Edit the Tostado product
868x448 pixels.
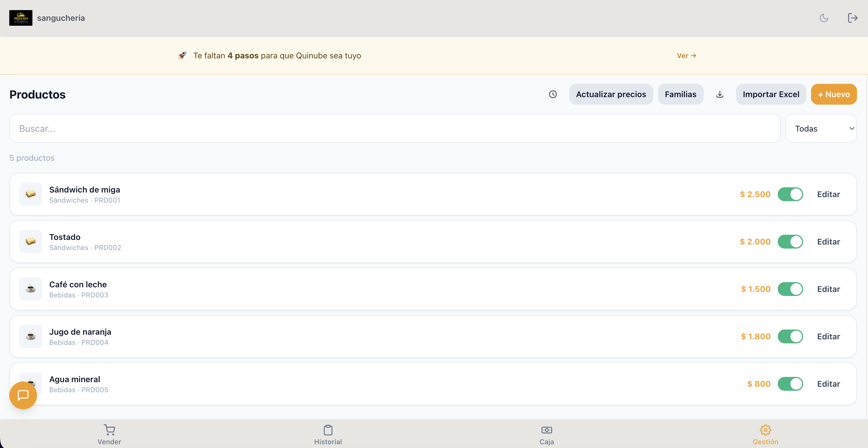click(x=828, y=242)
